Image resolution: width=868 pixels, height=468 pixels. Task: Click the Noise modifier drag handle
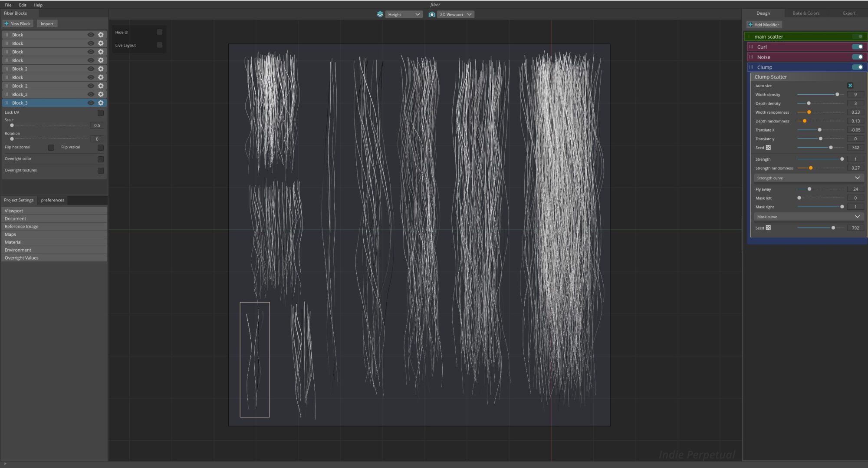point(751,57)
